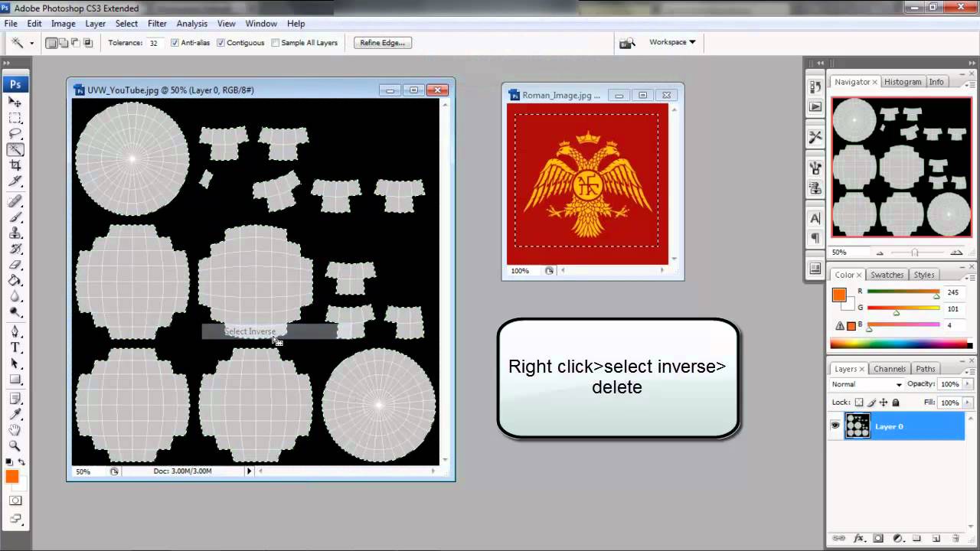Create a new layer button
The image size is (980, 551).
(x=936, y=539)
